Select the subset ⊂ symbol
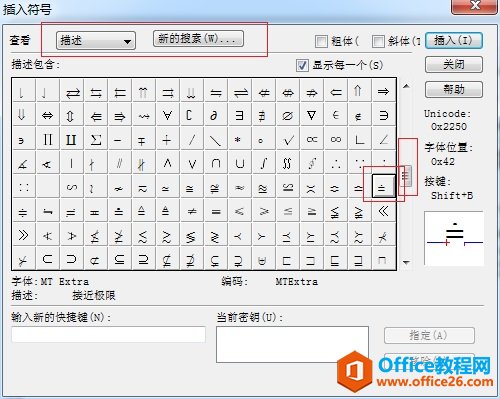 [48, 259]
